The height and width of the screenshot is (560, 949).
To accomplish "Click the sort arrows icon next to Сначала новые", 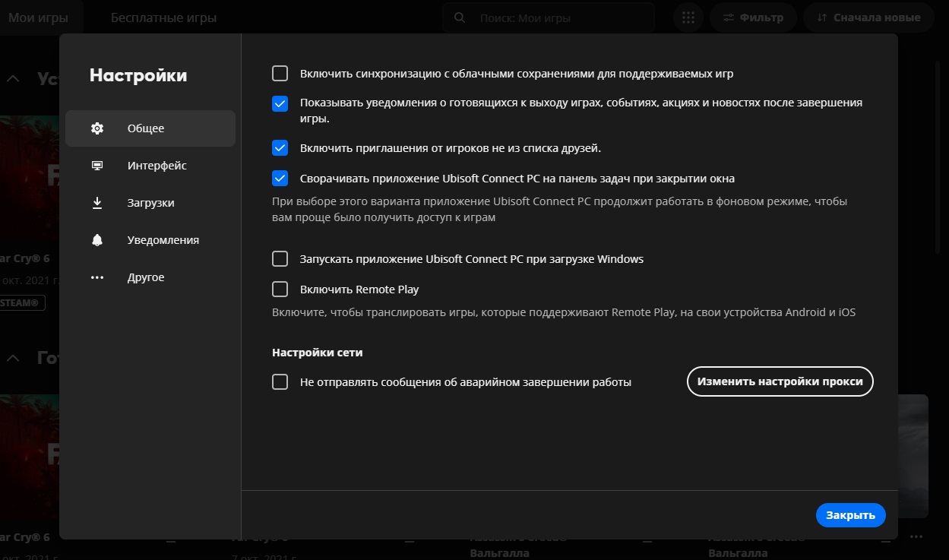I will point(821,17).
